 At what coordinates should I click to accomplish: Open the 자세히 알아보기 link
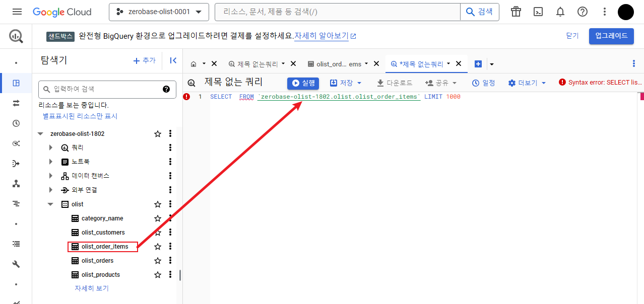click(x=325, y=36)
